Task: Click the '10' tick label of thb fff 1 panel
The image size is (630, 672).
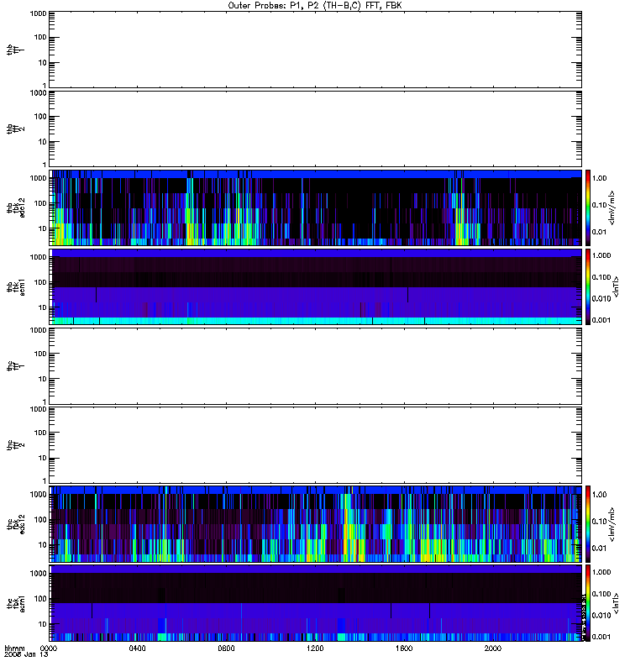Action: pyautogui.click(x=43, y=62)
